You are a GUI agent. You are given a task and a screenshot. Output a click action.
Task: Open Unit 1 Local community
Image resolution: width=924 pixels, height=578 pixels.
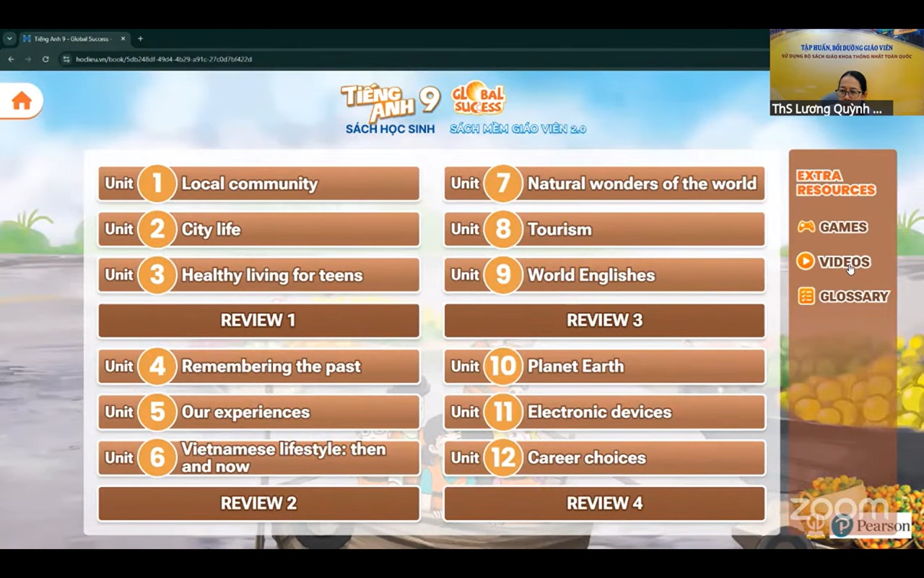click(258, 184)
